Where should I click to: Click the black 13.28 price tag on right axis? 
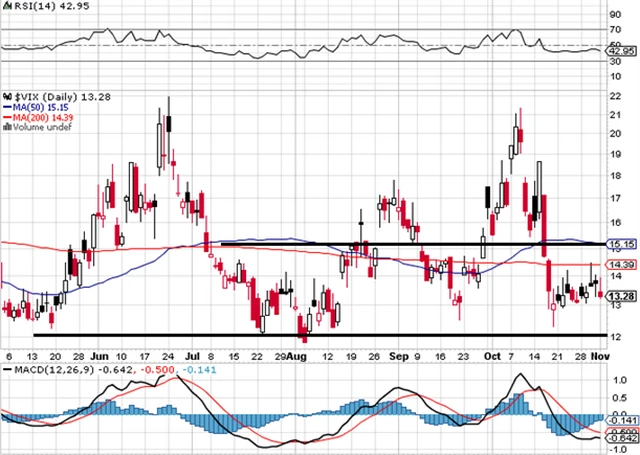tap(621, 295)
